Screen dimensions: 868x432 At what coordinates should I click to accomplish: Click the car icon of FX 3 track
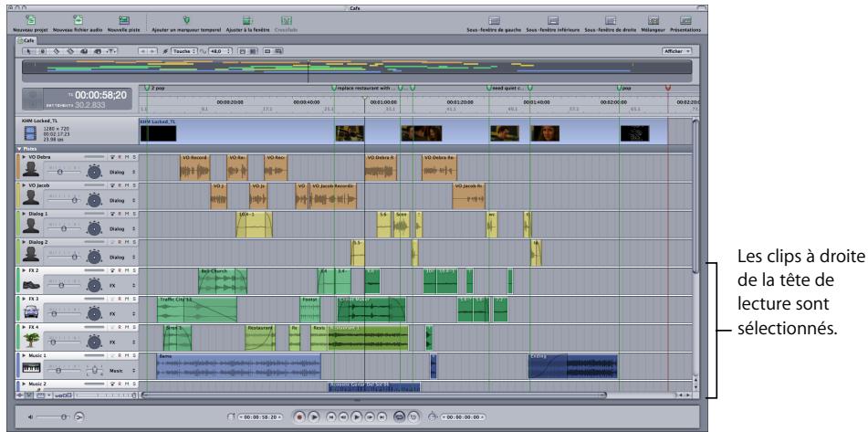pos(30,313)
